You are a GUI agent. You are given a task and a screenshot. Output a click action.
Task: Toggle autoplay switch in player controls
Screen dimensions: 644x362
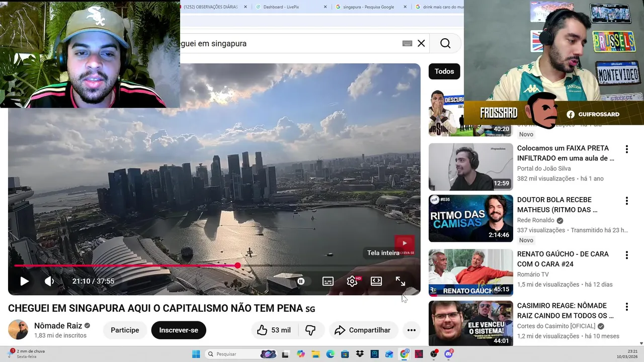point(301,281)
